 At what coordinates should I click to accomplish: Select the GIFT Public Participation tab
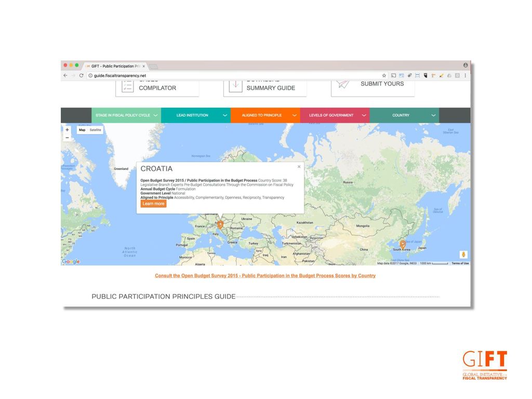click(115, 66)
